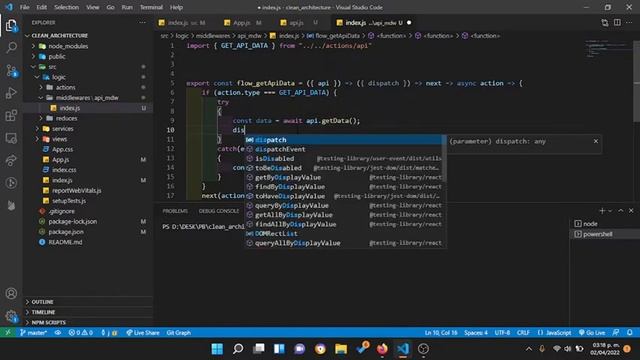Switch to the Problems panel tab

pos(175,211)
